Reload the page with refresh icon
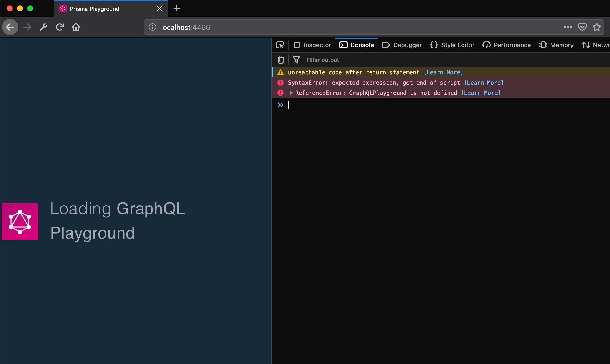The image size is (610, 364). [x=60, y=27]
